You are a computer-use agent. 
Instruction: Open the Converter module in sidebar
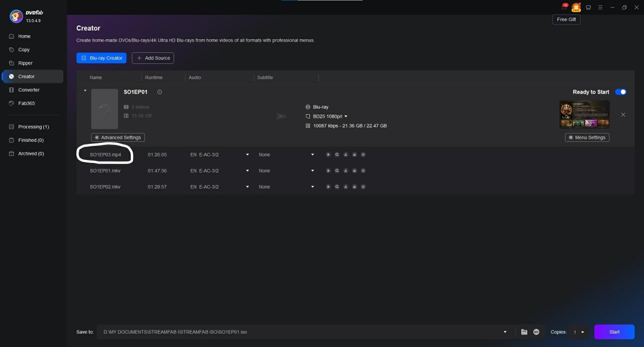29,90
